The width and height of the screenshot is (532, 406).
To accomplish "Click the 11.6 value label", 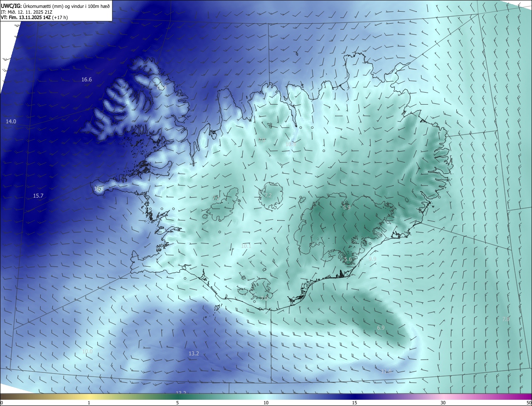I will 387,371.
